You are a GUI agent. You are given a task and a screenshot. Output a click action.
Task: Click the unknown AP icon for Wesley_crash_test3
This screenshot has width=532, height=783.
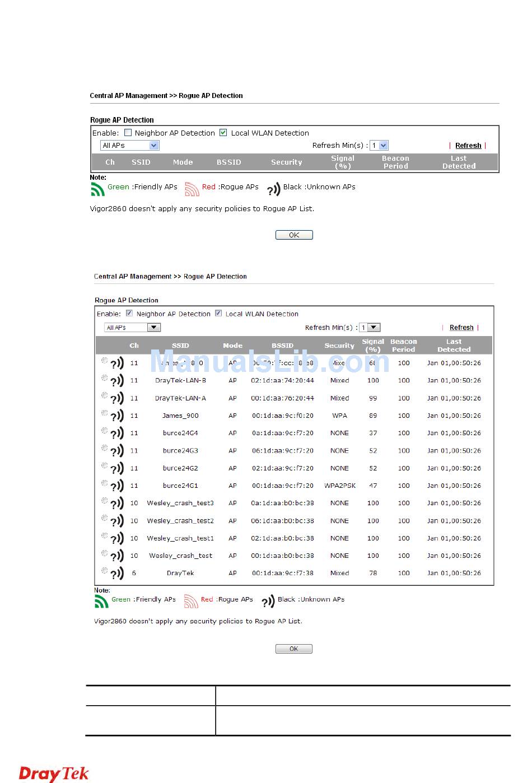click(x=117, y=504)
